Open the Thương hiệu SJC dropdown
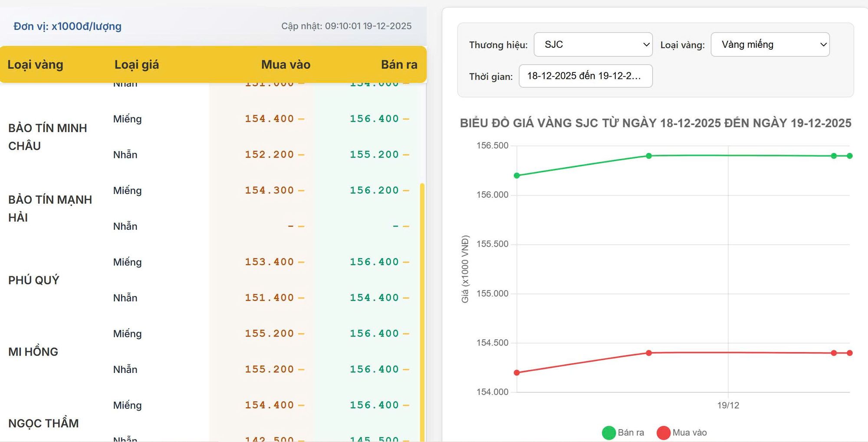The height and width of the screenshot is (442, 868). 593,44
